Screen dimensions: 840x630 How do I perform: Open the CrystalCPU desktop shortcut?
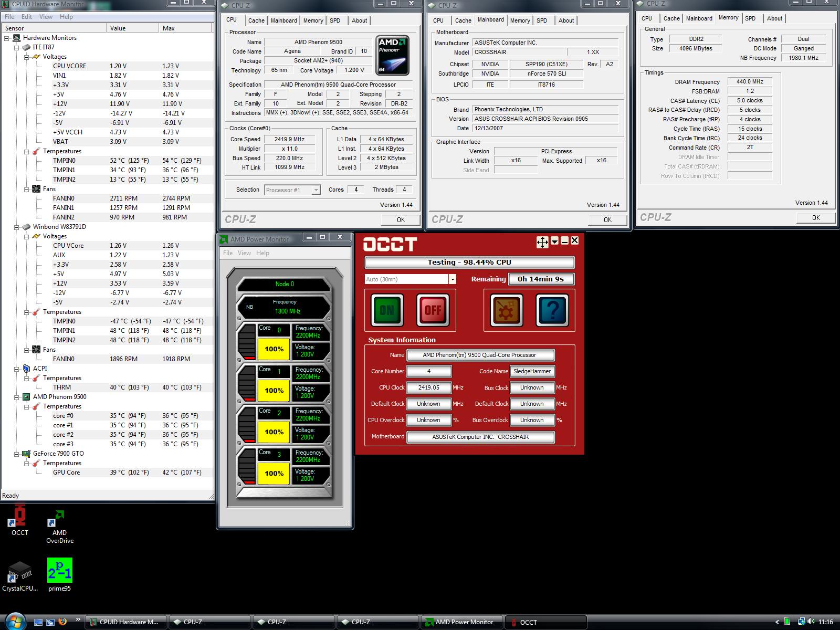pyautogui.click(x=20, y=576)
